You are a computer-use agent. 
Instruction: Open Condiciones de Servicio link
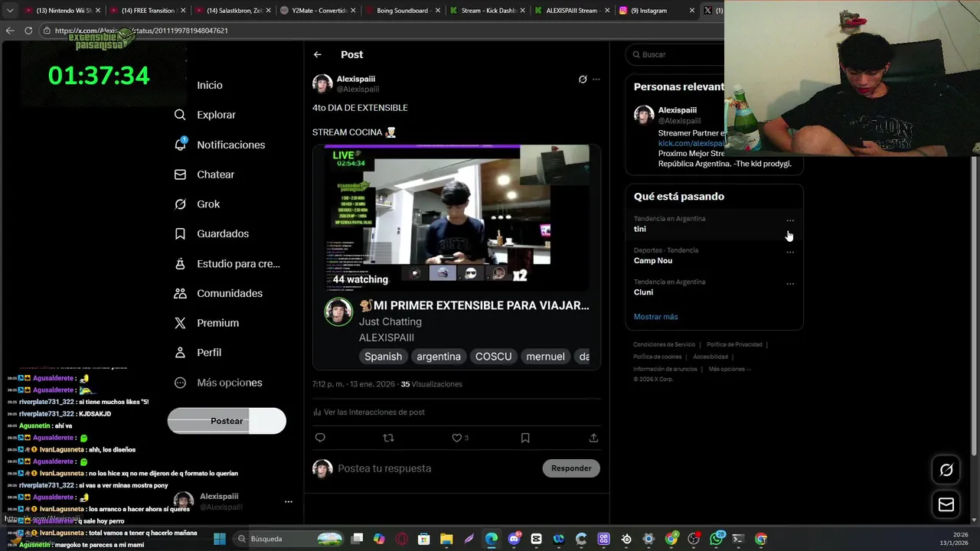click(x=664, y=344)
